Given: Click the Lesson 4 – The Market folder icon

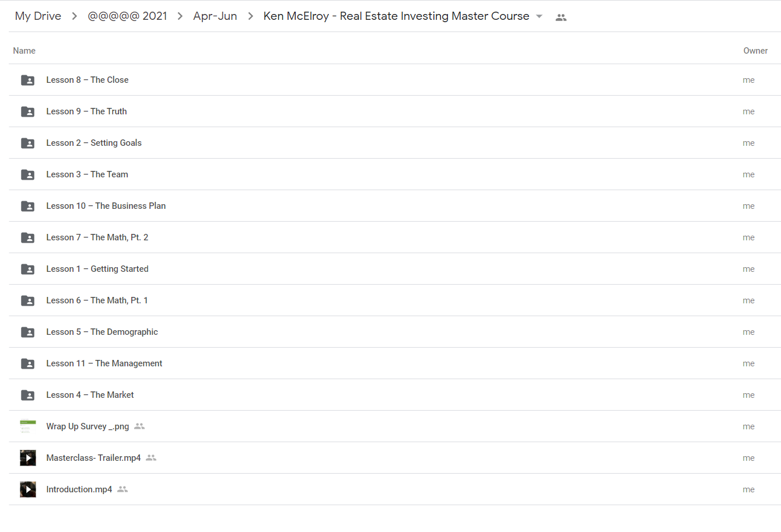Looking at the screenshot, I should 27,395.
